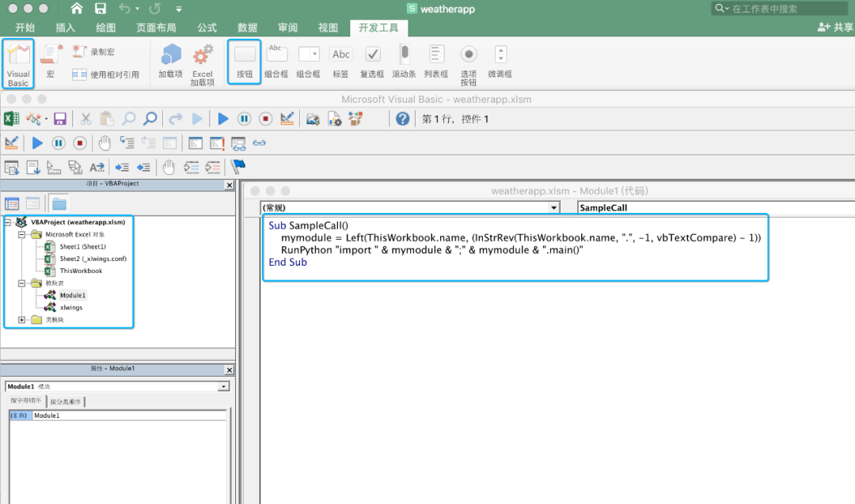Viewport: 855px width, 504px height.
Task: Insert the 列表框 list box control
Action: pos(435,62)
